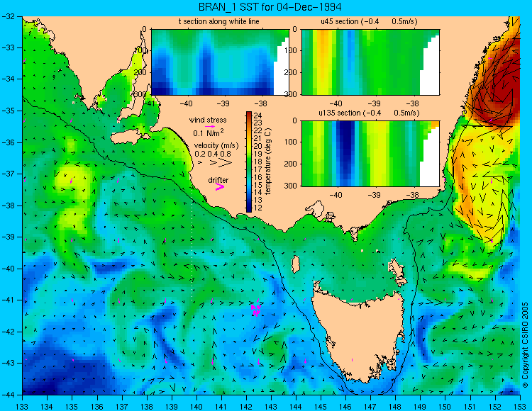Click colorbar value "24"
532x411 pixels.
[x=258, y=115]
